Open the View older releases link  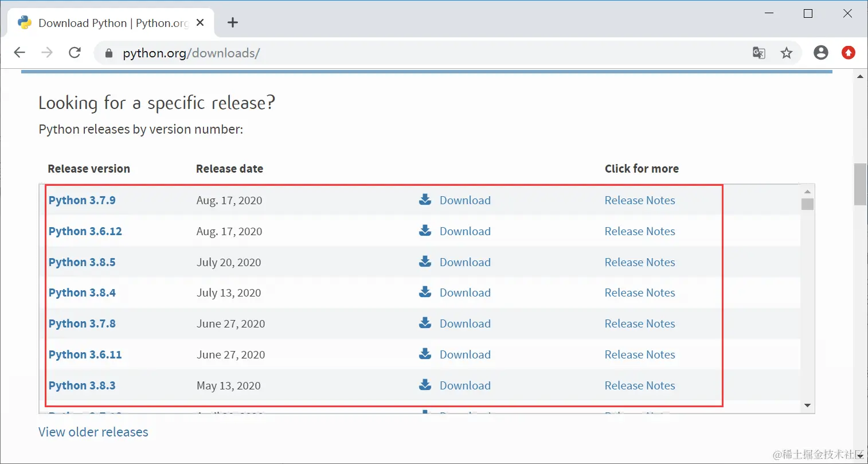93,432
